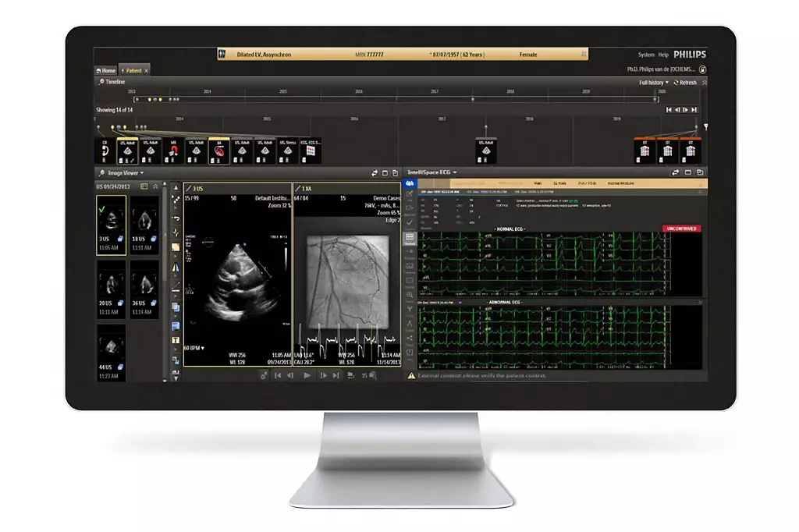Click the MR study icon in timeline

tap(175, 151)
